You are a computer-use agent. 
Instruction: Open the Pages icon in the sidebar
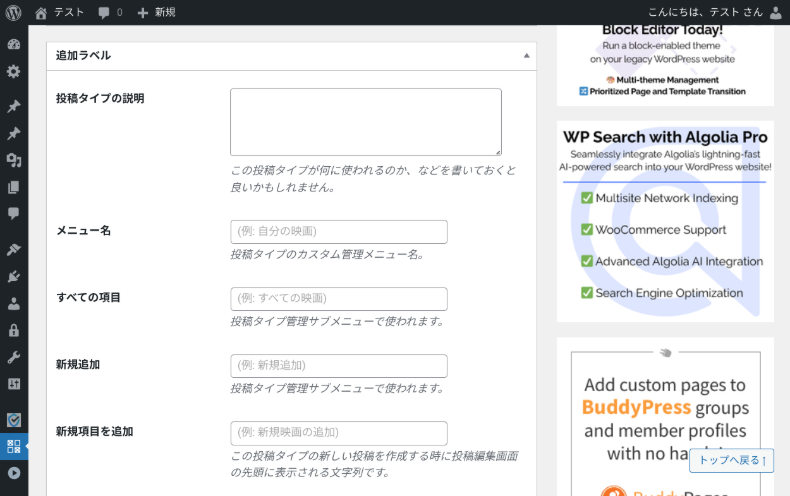[14, 188]
